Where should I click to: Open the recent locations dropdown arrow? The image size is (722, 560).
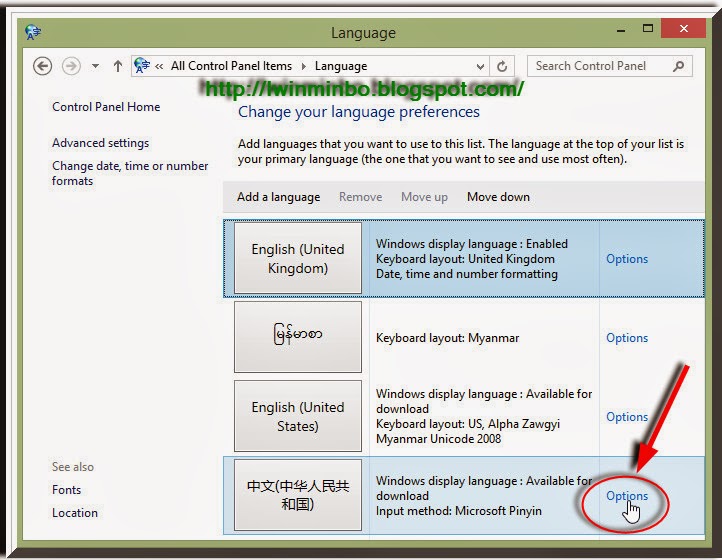point(95,66)
